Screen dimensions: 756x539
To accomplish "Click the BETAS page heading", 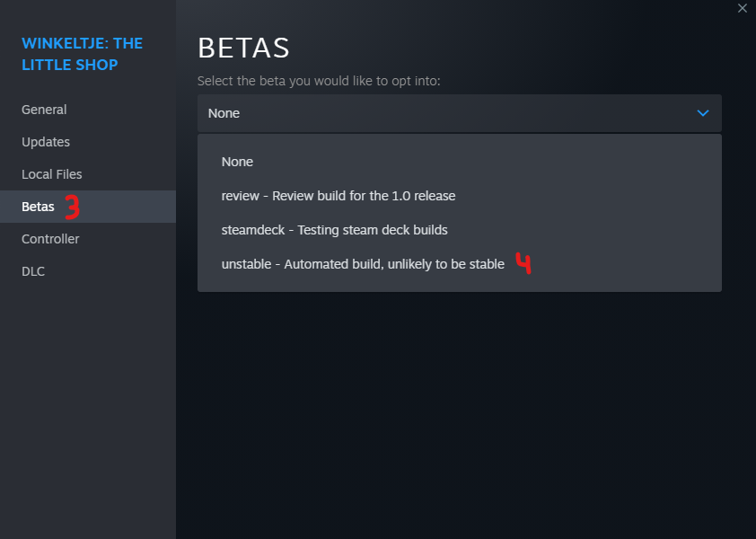I will click(x=243, y=49).
